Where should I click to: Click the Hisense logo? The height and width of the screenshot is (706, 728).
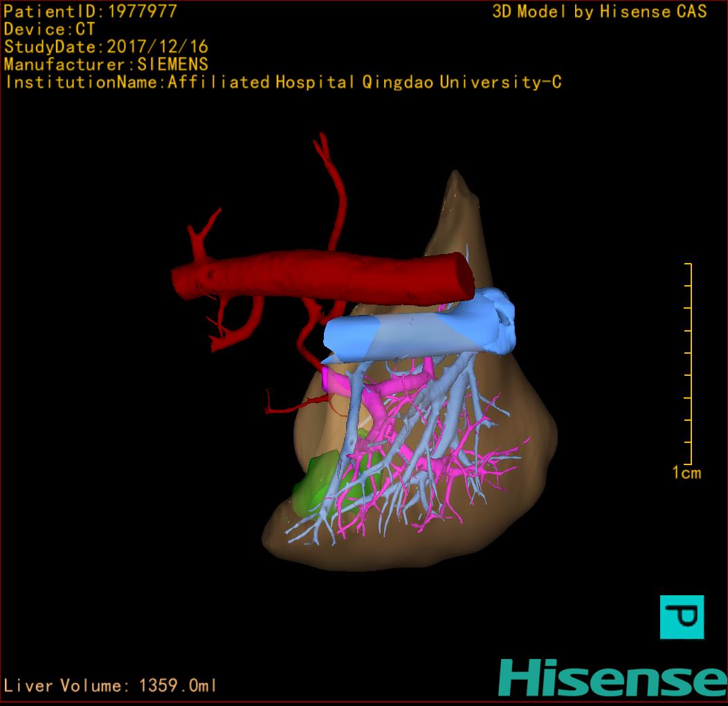(613, 678)
